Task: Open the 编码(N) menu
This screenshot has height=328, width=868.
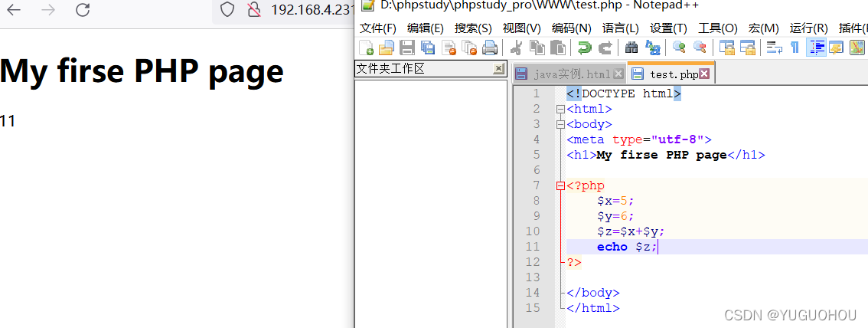Action: point(571,28)
